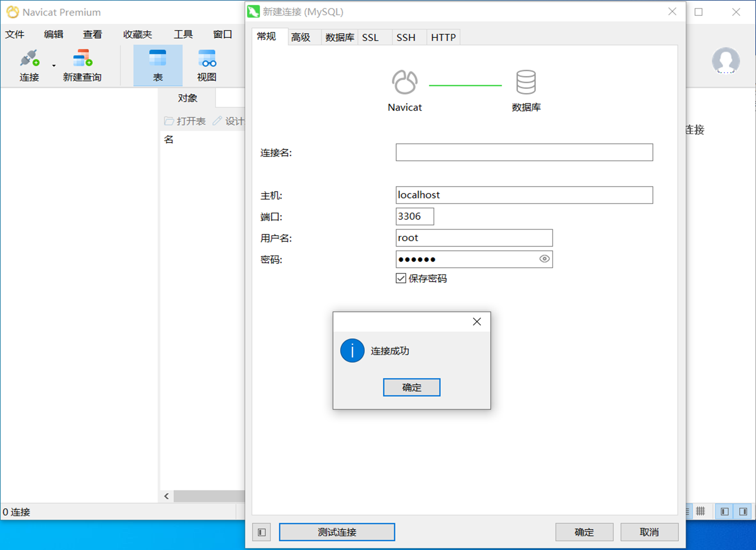Click 确定 at the dialog bottom

pos(584,532)
